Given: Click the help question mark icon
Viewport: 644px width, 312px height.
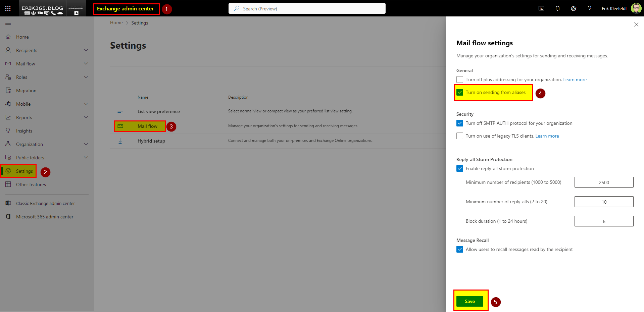Looking at the screenshot, I should click(589, 8).
